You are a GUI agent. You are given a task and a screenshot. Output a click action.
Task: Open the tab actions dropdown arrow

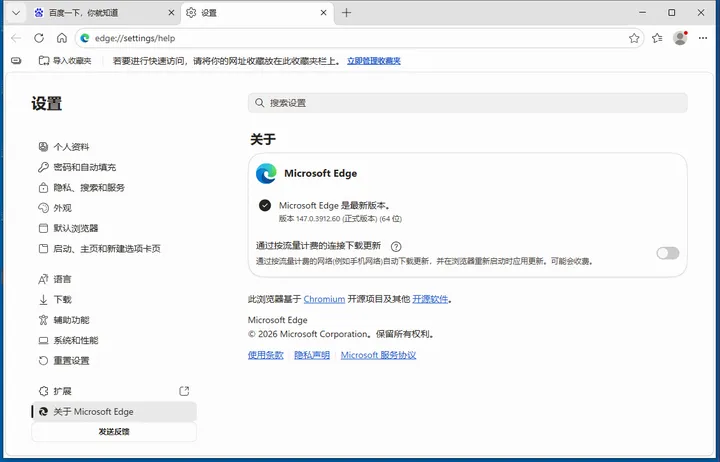[16, 13]
